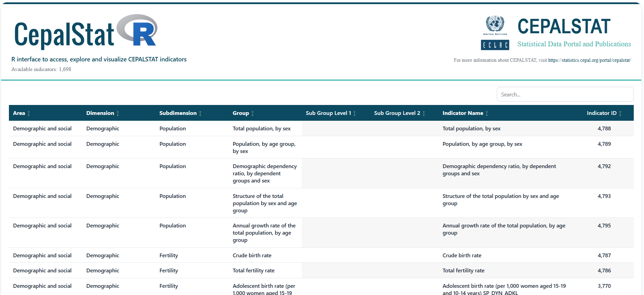Sort table by Dimension column arrows
This screenshot has width=644, height=295.
point(118,113)
